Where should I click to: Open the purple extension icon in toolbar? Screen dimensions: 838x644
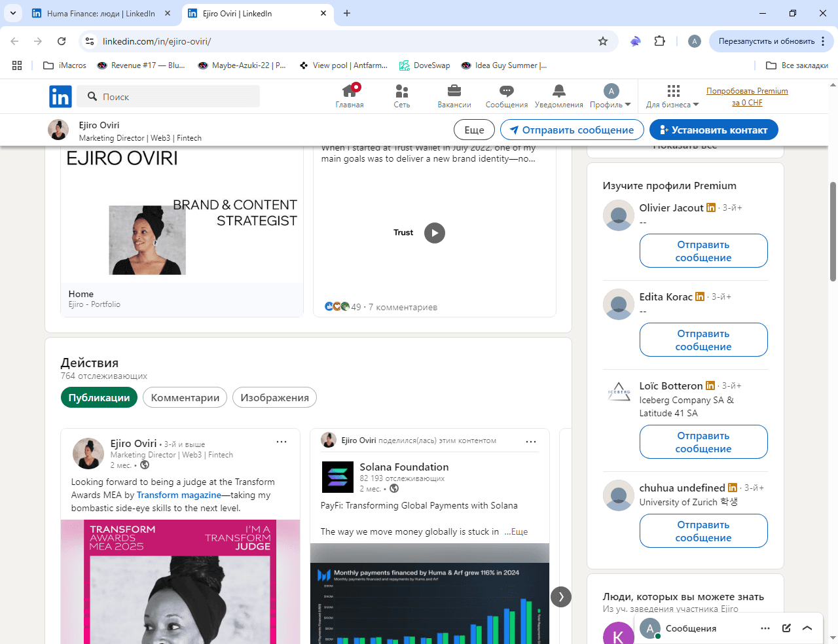tap(635, 41)
